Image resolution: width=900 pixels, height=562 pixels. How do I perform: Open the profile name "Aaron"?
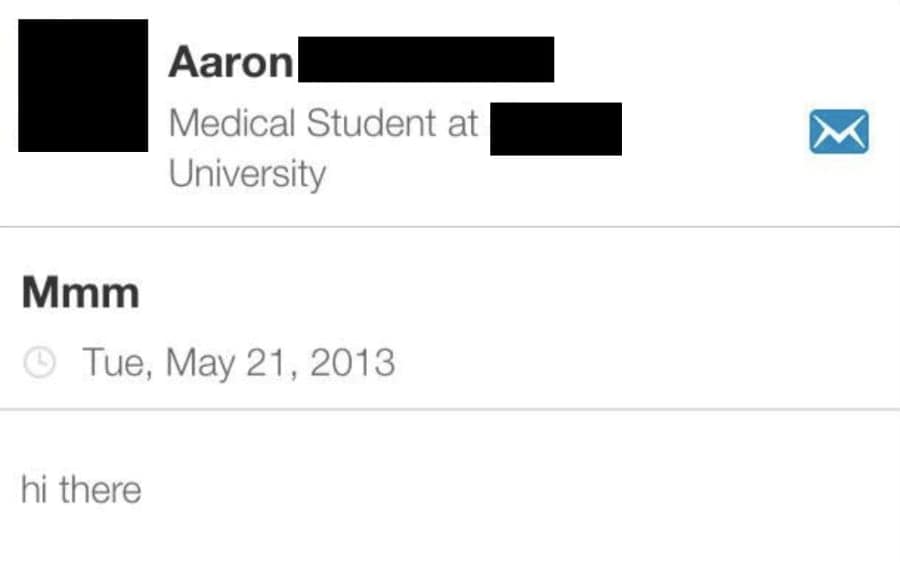(231, 62)
